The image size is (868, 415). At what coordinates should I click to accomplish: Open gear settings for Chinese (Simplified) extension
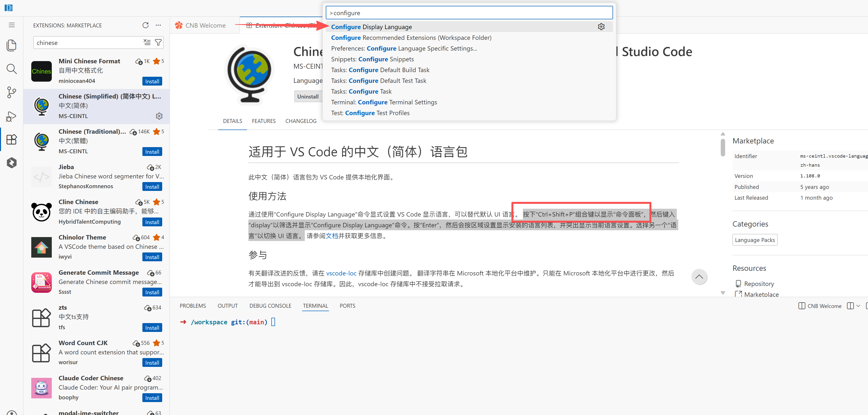[x=159, y=116]
